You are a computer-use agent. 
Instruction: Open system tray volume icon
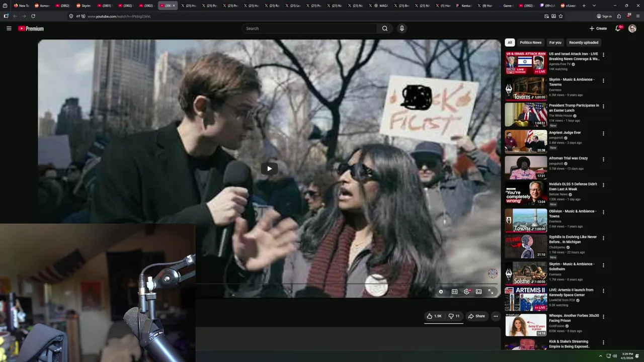(615, 356)
